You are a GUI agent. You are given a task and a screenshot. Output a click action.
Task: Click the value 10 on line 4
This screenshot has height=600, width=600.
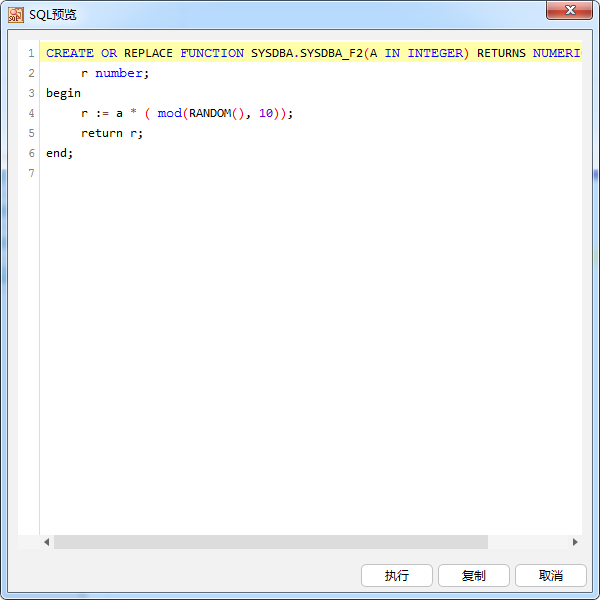point(266,113)
